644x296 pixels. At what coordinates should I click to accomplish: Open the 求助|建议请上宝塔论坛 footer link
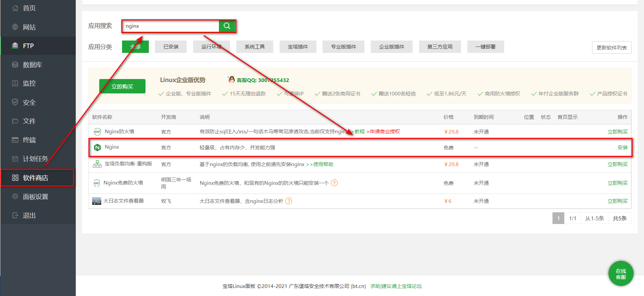396,286
